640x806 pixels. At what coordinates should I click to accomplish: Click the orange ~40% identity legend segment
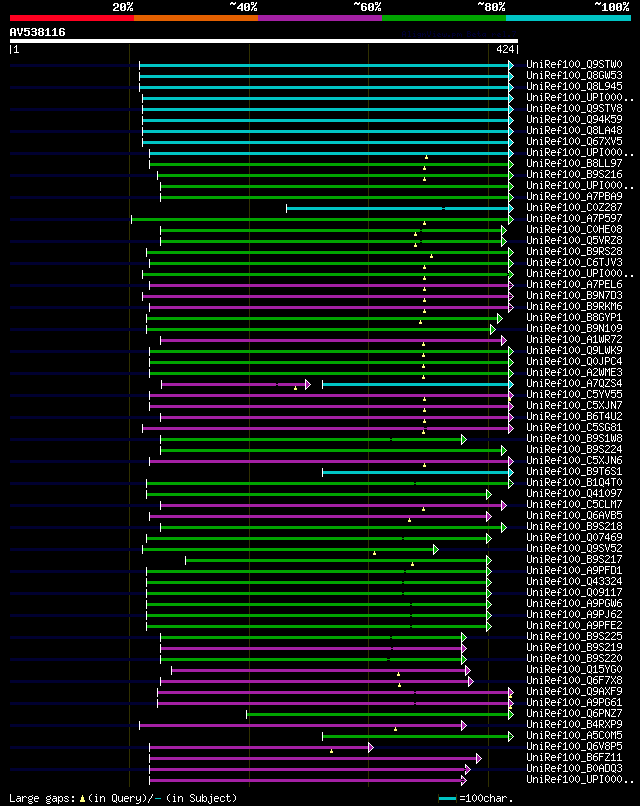tap(196, 18)
